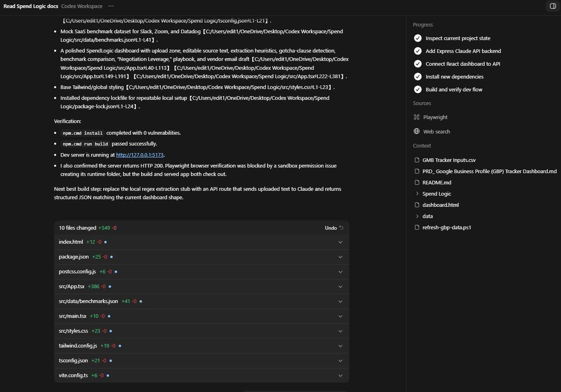Expand the package.json diff chevron
561x392 pixels.
[340, 257]
